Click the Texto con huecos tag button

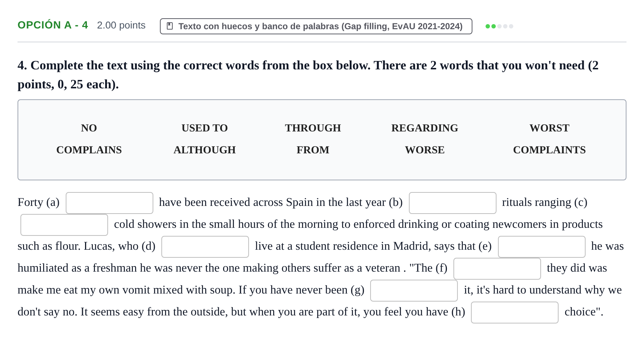pos(316,26)
